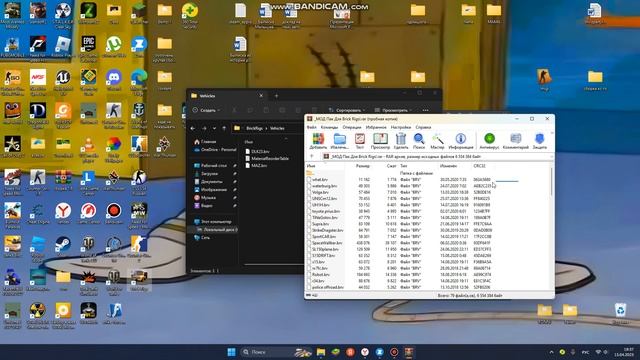640x360 pixels.
Task: Select Volga.brv in the archive list
Action: 320,192
